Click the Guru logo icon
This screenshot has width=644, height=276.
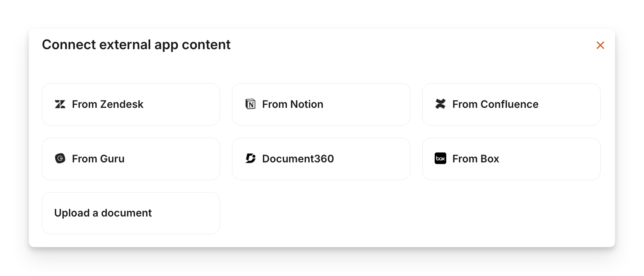click(x=60, y=159)
